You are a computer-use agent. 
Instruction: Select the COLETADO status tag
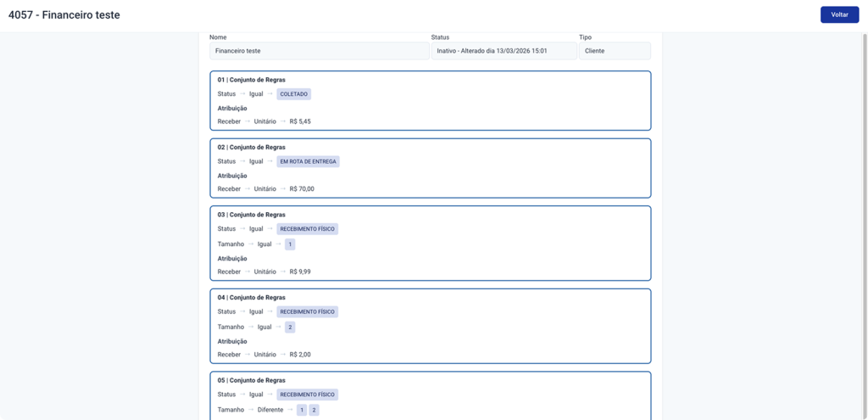(x=294, y=94)
